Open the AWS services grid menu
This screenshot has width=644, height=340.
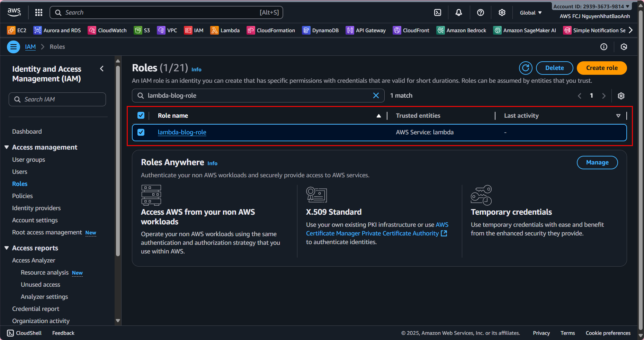(x=39, y=12)
